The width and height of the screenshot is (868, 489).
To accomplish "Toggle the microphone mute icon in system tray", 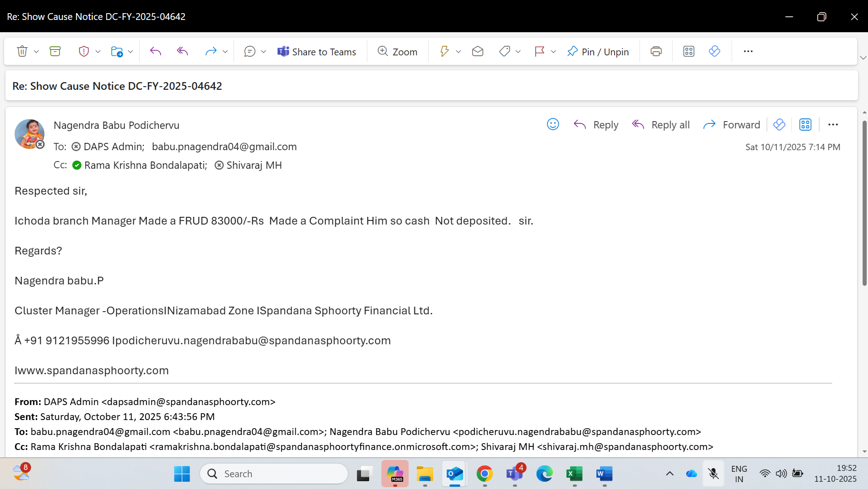I will pos(713,474).
